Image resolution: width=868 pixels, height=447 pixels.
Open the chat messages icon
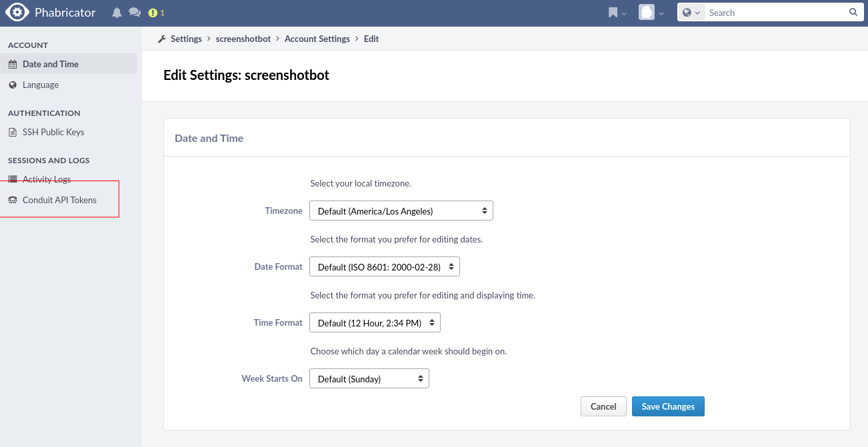pyautogui.click(x=135, y=13)
